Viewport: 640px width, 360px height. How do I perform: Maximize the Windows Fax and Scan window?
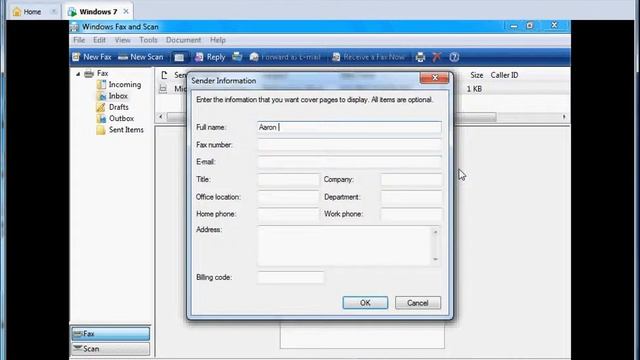point(530,26)
